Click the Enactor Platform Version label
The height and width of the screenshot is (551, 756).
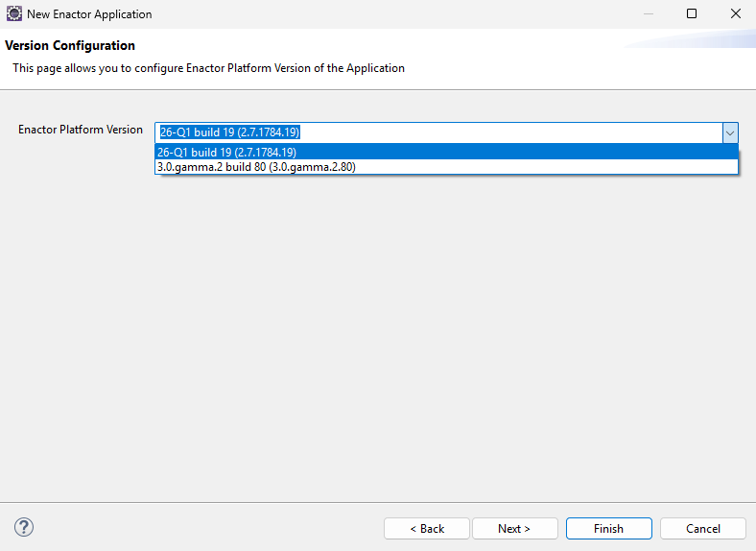pos(81,130)
